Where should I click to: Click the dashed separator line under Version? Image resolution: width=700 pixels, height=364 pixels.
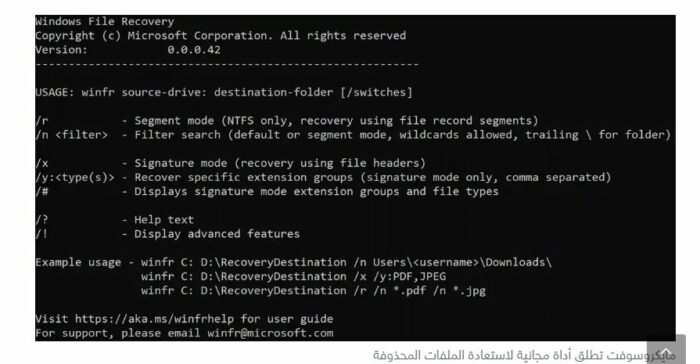[x=227, y=64]
